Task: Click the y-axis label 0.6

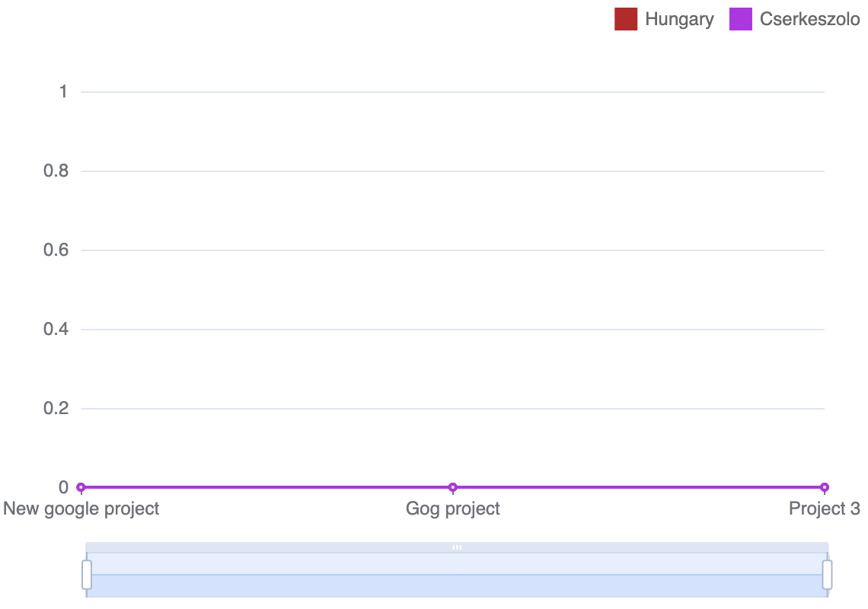Action: [56, 250]
